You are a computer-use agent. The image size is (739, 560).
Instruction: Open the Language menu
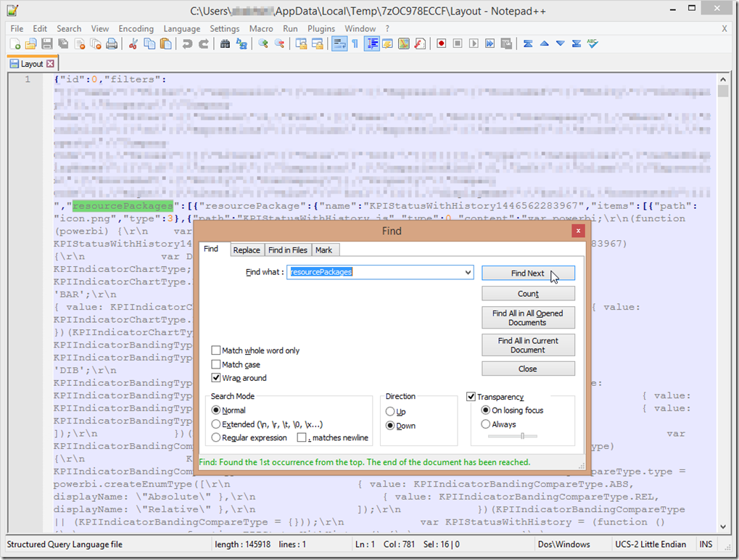182,29
